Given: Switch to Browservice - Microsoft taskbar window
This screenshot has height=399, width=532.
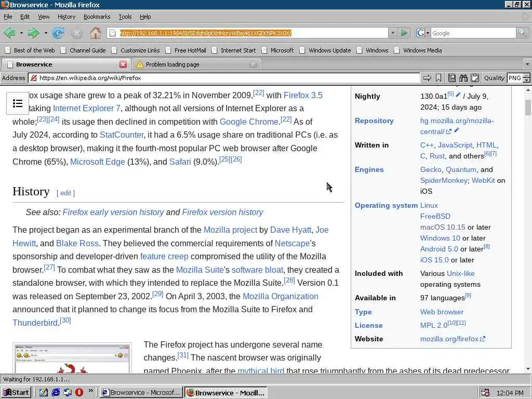Looking at the screenshot, I should tap(141, 393).
